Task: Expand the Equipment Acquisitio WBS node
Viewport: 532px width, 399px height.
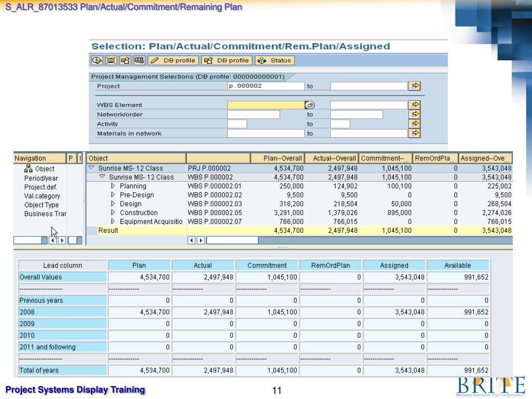Action: click(x=113, y=221)
